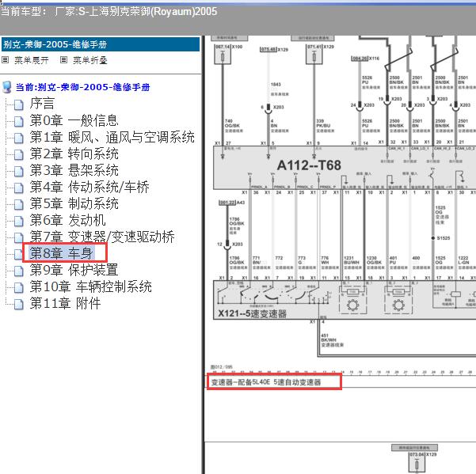The image size is (476, 474).
Task: Select 第3章 悬架系统 chapter
Action: [x=74, y=170]
